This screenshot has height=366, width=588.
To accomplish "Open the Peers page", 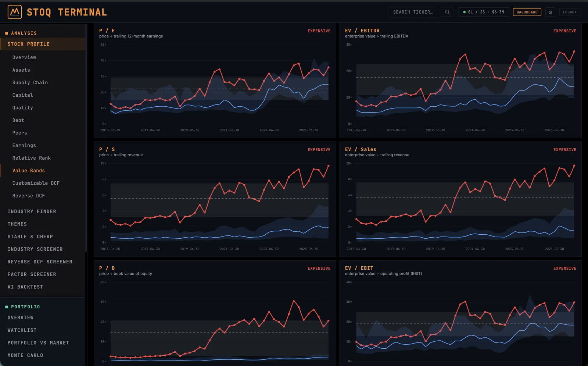I will click(20, 133).
